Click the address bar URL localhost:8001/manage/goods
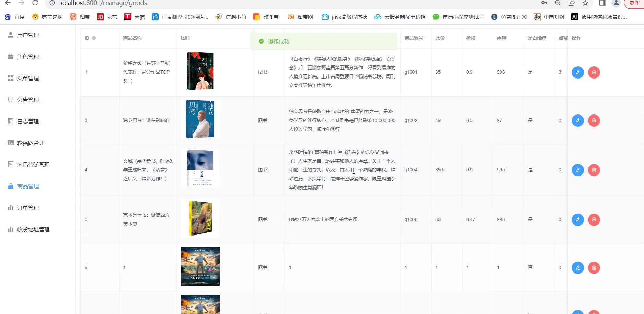 tap(103, 3)
